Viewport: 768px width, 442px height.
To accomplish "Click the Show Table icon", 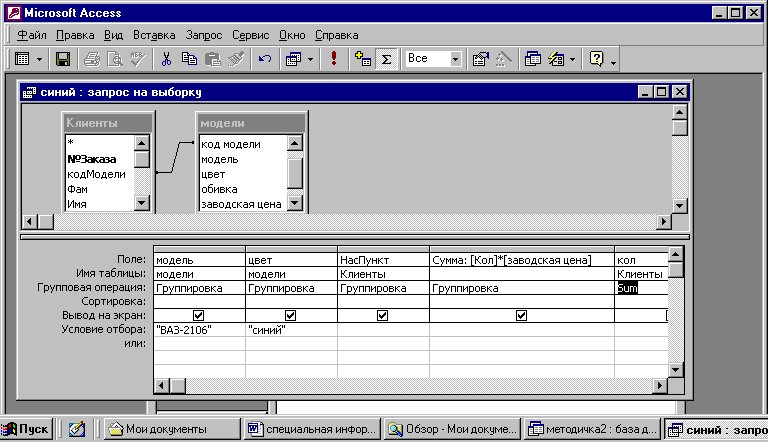I will pos(363,59).
